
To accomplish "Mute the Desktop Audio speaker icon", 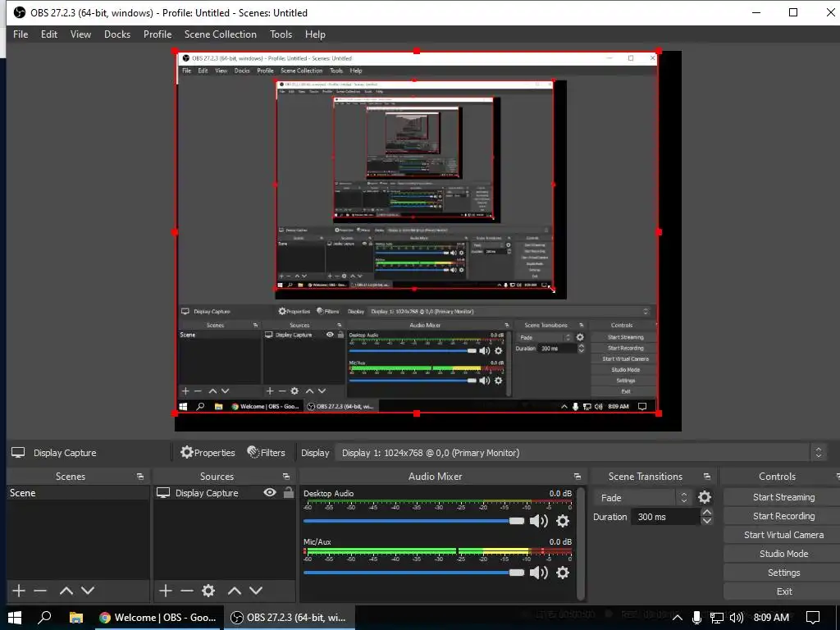I will pyautogui.click(x=538, y=521).
